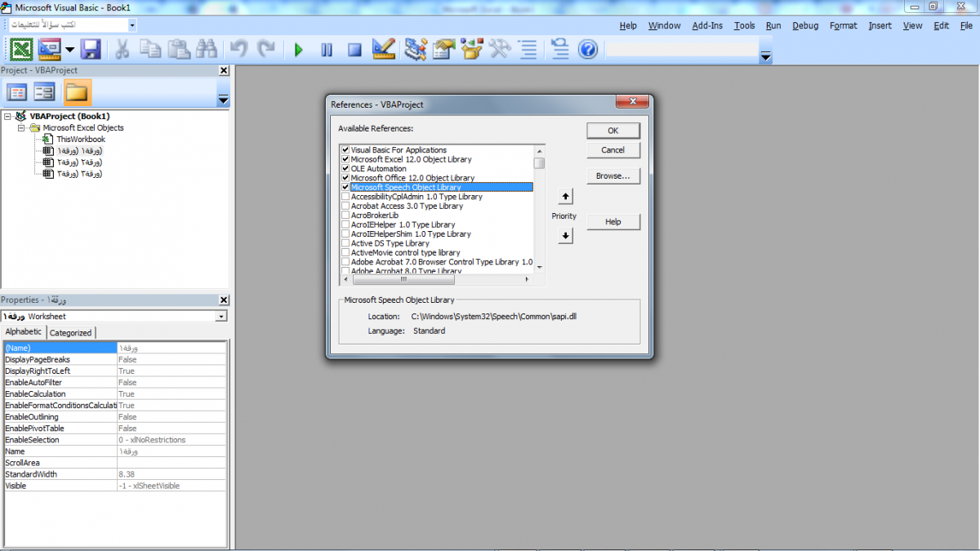Click the ThisWorkbook icon in project tree

(x=47, y=140)
